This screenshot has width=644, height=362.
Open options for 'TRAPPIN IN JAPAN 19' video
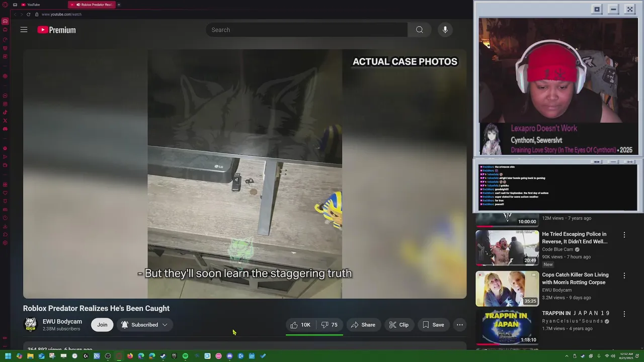coord(624,314)
